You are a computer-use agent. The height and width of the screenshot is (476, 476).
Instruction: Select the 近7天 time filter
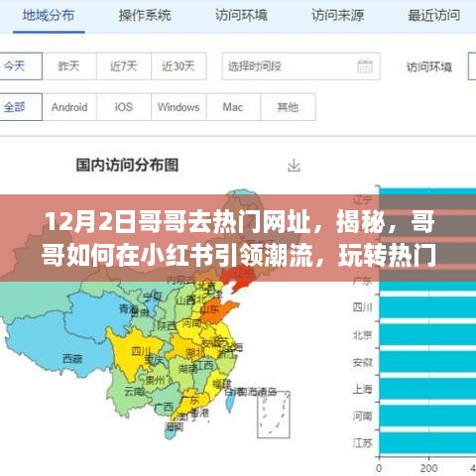click(124, 66)
